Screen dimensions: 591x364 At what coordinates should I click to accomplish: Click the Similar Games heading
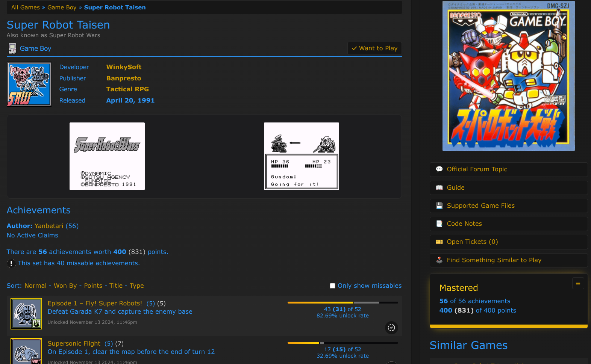point(468,345)
